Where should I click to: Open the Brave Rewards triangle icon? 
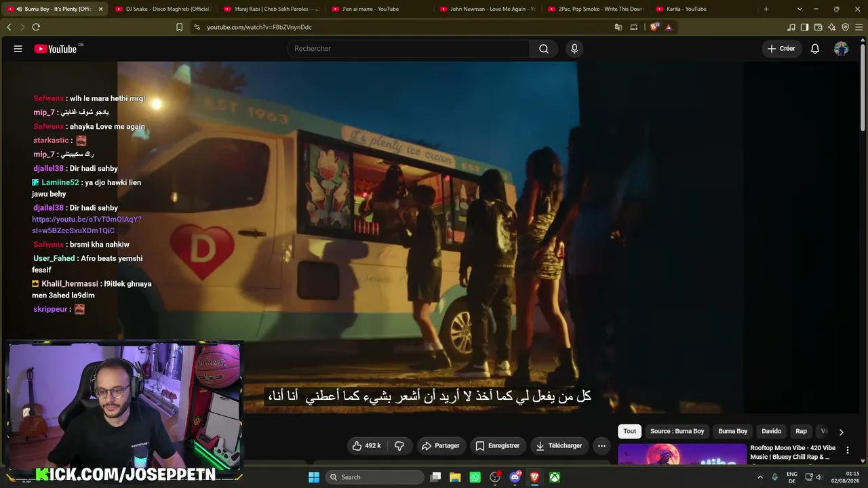pos(669,27)
